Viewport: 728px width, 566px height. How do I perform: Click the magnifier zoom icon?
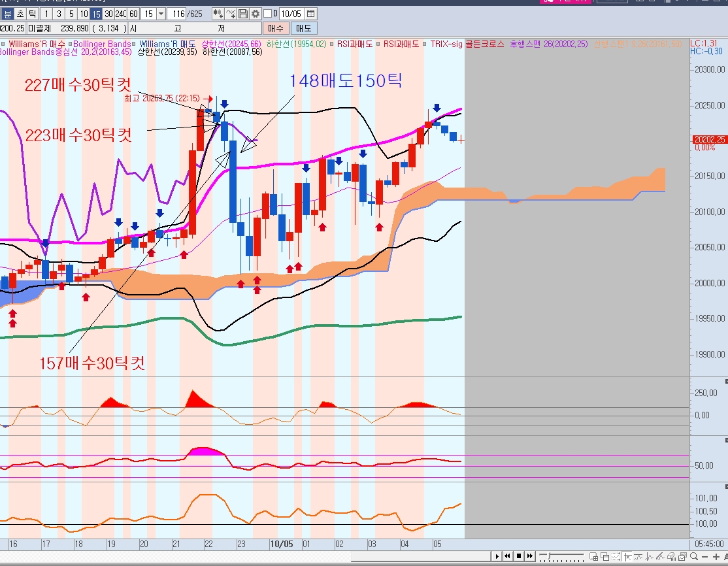click(693, 556)
